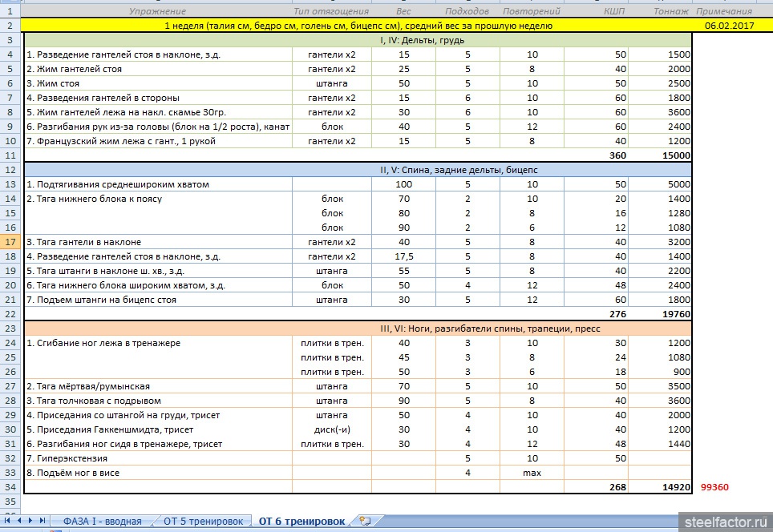Viewport: 773px width, 532px height.
Task: Click '5. Тяга штанги в наклоне' cell
Action: (x=158, y=271)
